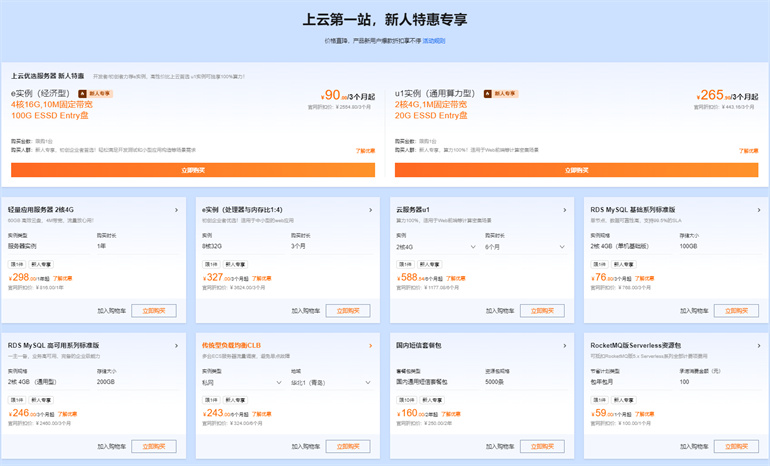Screen dimensions: 770x466
Task: Click 立即购买 bar for e实例 经济型
Action: click(x=193, y=170)
